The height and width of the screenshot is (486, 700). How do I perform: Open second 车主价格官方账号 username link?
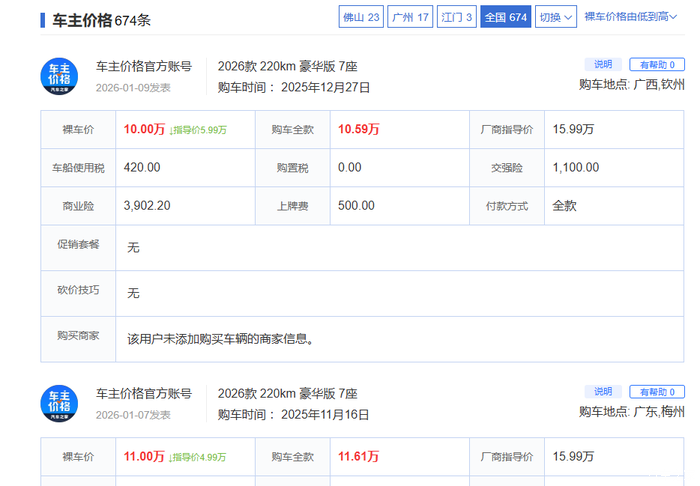(144, 394)
